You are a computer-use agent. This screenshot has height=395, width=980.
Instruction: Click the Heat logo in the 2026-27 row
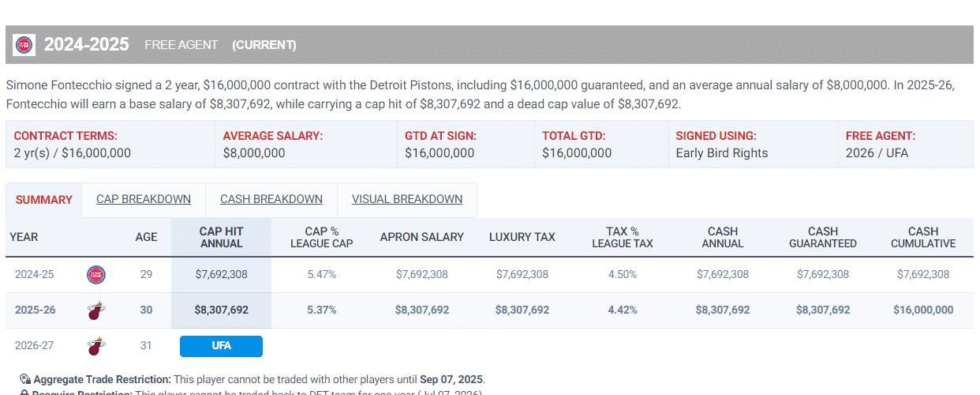point(96,346)
